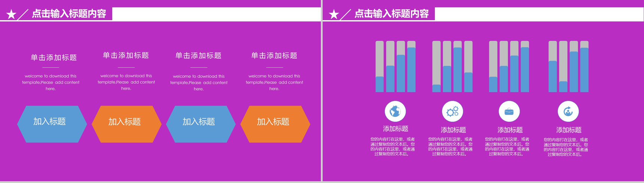Viewport: 644px width, 183px height.
Task: Select 添加标题 label under the gears icon
Action: pyautogui.click(x=453, y=130)
